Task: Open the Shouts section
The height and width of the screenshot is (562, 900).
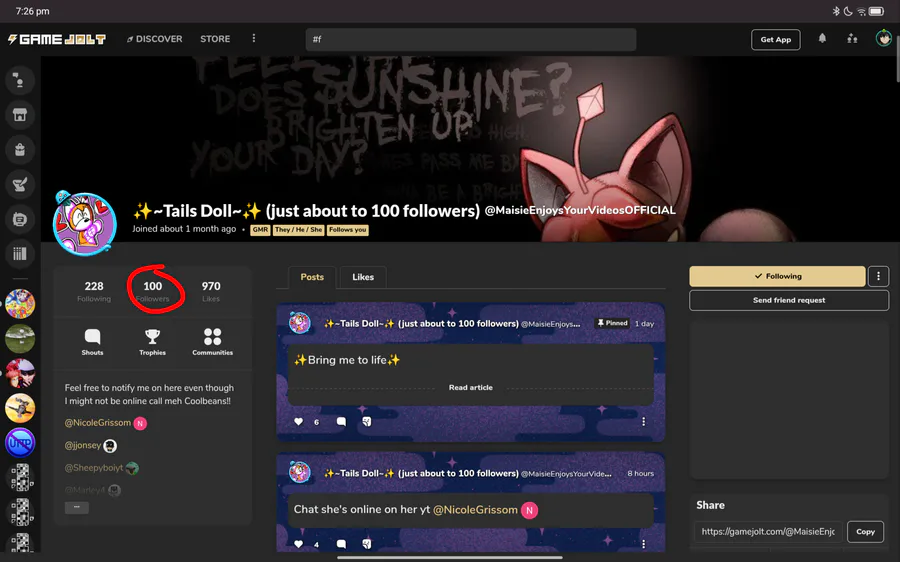Action: 92,342
